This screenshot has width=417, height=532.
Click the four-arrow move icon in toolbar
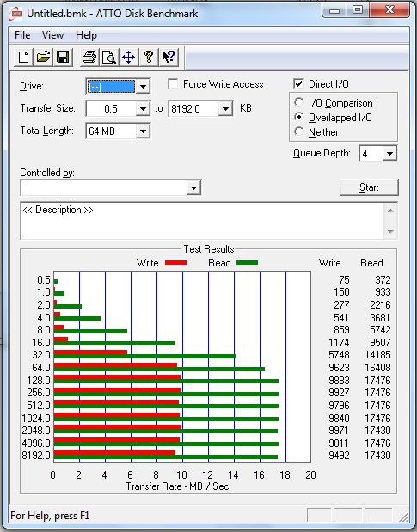pyautogui.click(x=129, y=57)
